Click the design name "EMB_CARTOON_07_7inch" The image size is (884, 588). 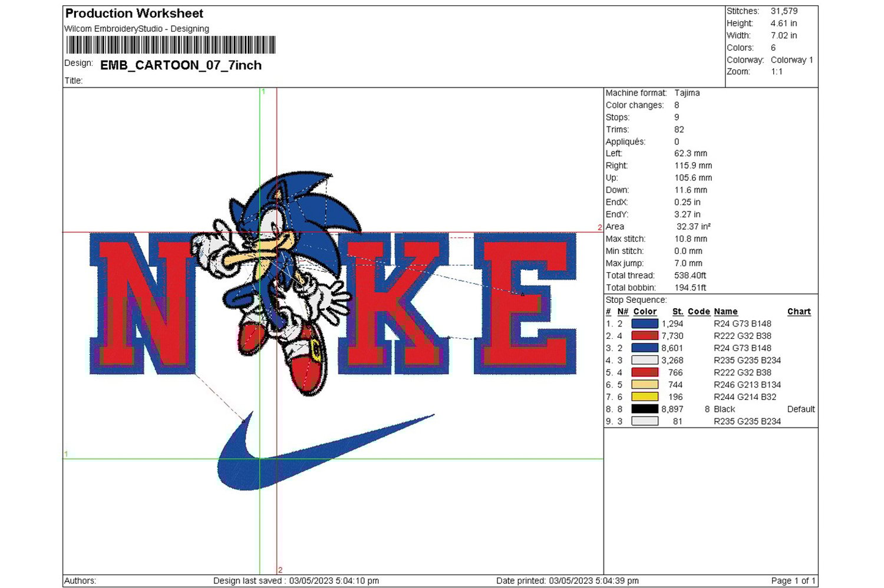tap(181, 65)
